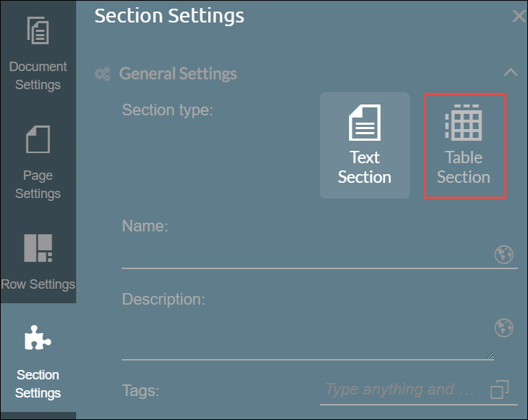The image size is (528, 420).
Task: Click into the Name input field
Action: coord(305,256)
